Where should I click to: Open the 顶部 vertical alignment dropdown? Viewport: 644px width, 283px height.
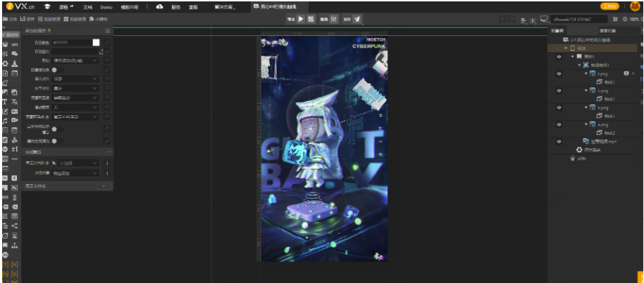point(75,78)
